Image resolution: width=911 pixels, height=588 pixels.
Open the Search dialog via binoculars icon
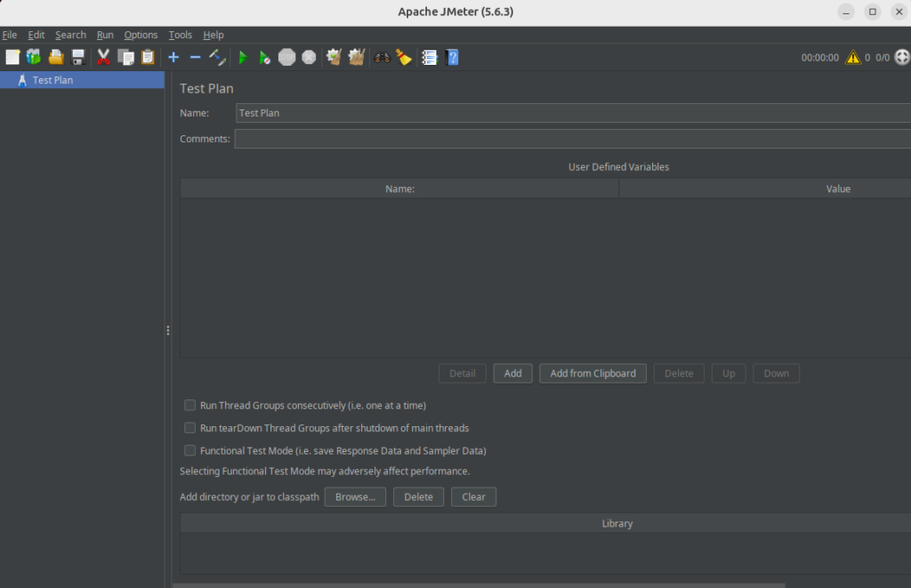click(382, 57)
